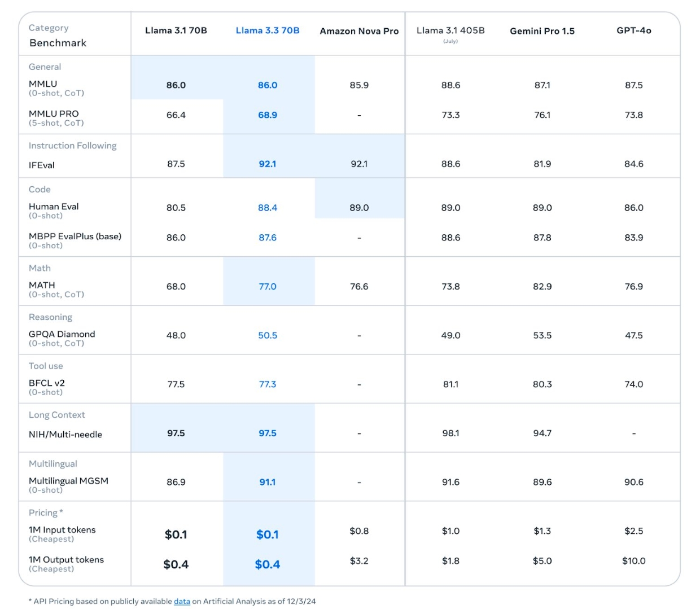Click the GPT-4o $10.0 output token price
700x609 pixels.
pyautogui.click(x=633, y=561)
